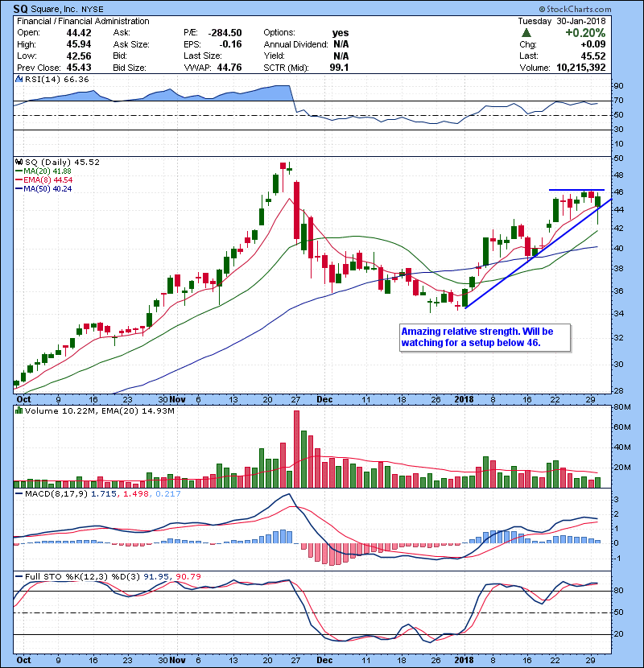Click the MA(50) 40.24 legend entry
The height and width of the screenshot is (668, 644).
point(43,188)
